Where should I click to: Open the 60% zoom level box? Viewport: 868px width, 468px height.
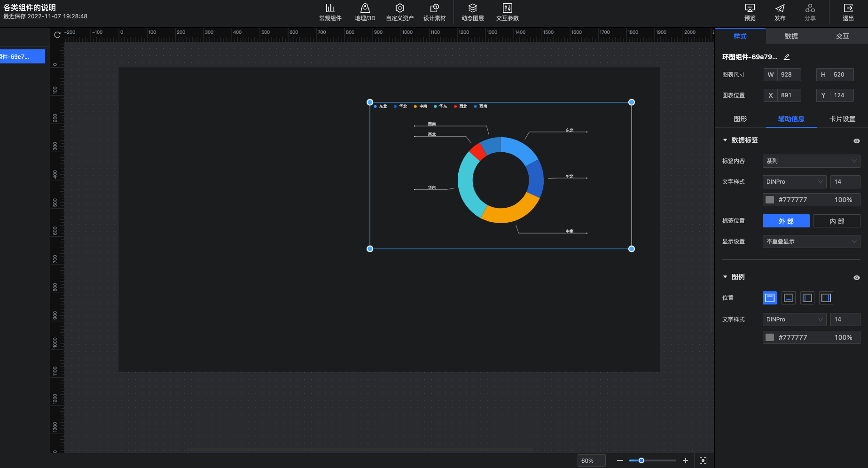(592, 460)
